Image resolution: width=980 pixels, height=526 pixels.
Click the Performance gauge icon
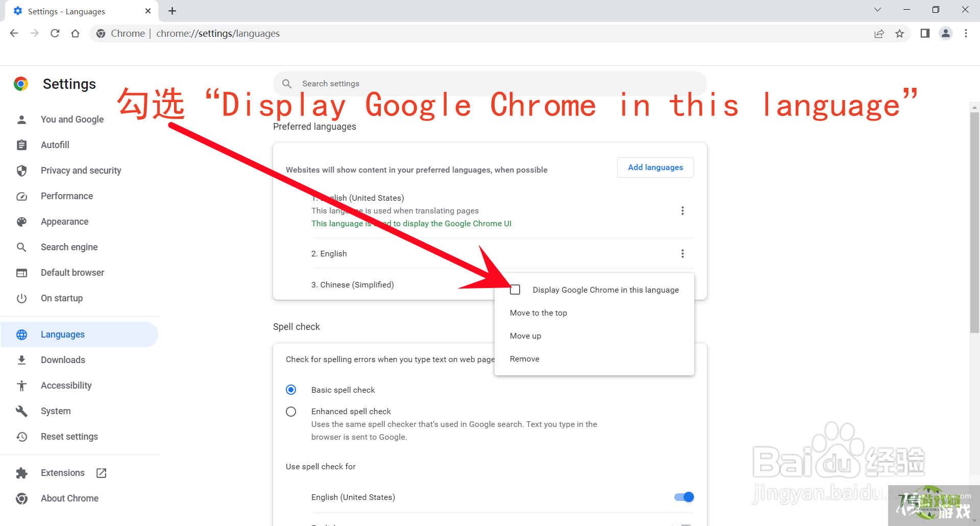21,196
